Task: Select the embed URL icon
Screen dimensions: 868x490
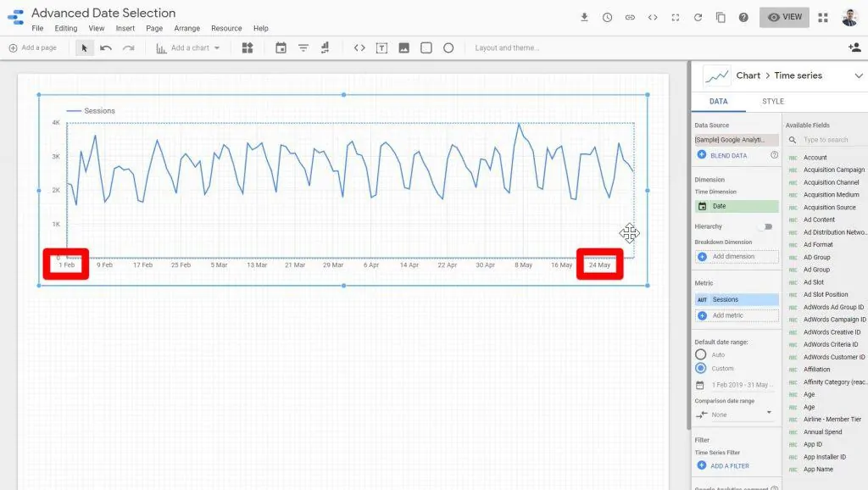Action: (359, 47)
